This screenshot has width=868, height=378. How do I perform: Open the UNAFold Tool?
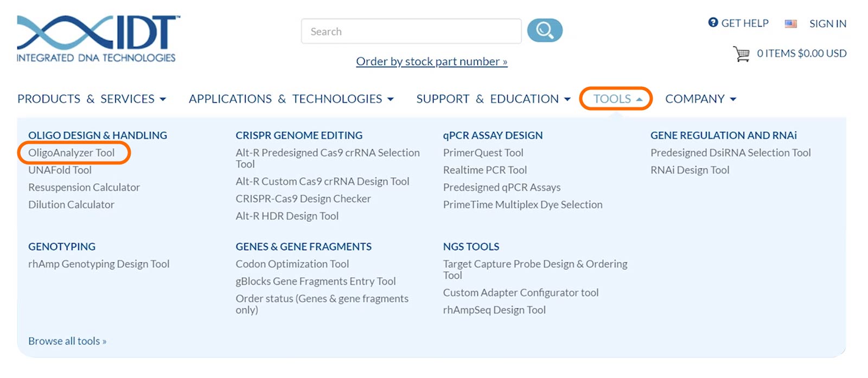[x=60, y=170]
